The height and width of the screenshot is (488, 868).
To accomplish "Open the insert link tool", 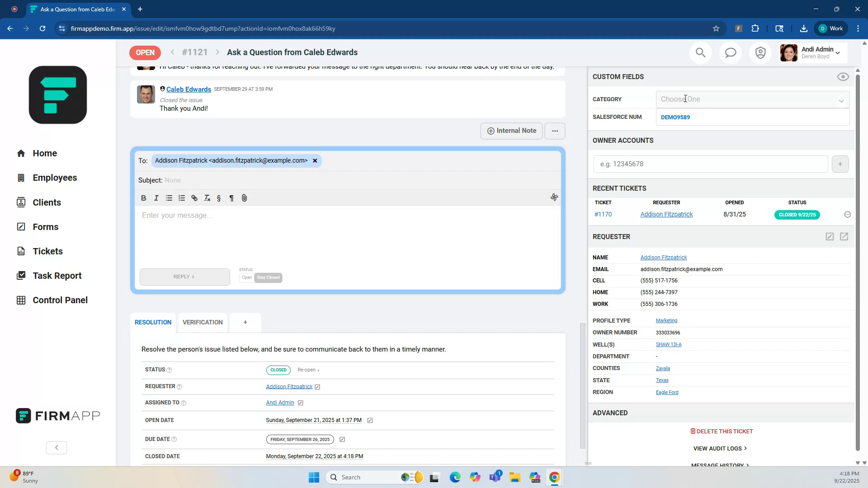I will [x=194, y=198].
